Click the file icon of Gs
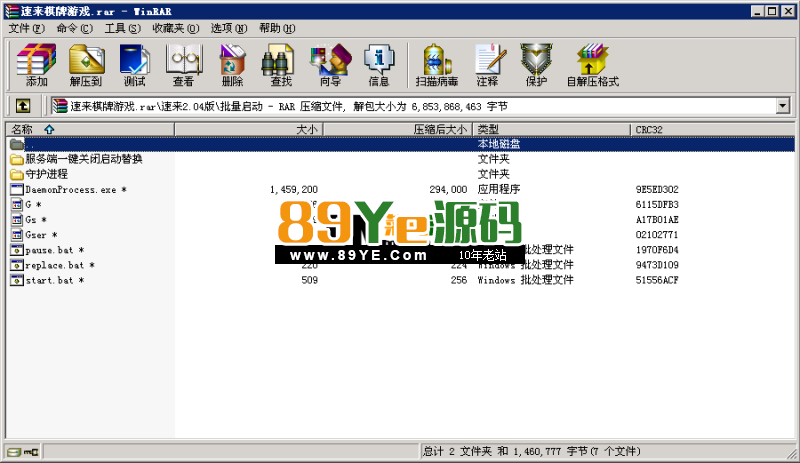Image resolution: width=800 pixels, height=463 pixels. 17,220
